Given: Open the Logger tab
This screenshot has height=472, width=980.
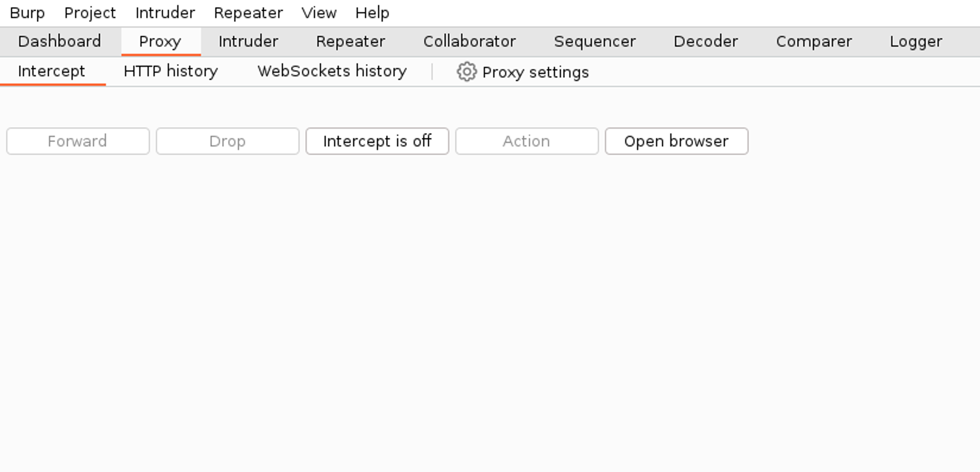Looking at the screenshot, I should (x=916, y=41).
